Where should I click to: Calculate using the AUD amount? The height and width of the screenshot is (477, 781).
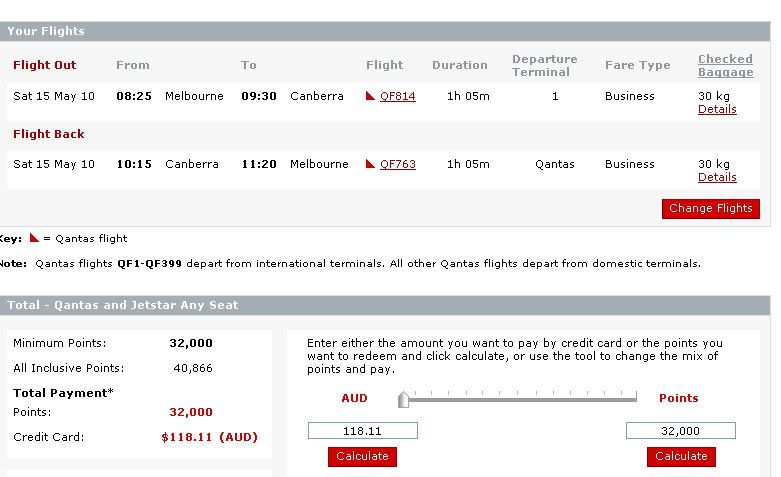(x=362, y=457)
